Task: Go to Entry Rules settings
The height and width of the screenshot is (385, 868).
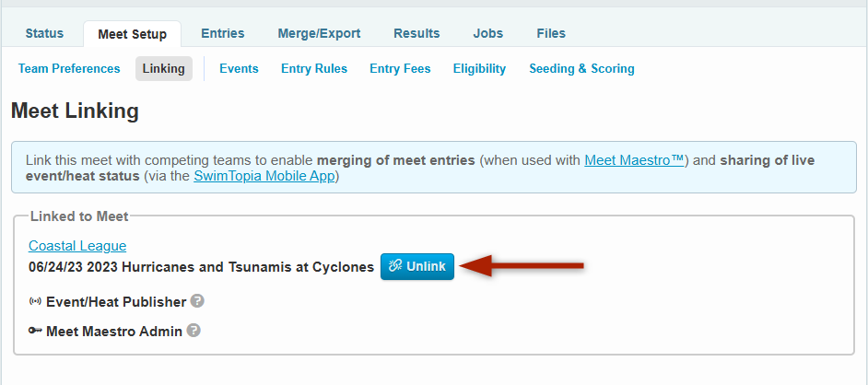Action: (314, 68)
